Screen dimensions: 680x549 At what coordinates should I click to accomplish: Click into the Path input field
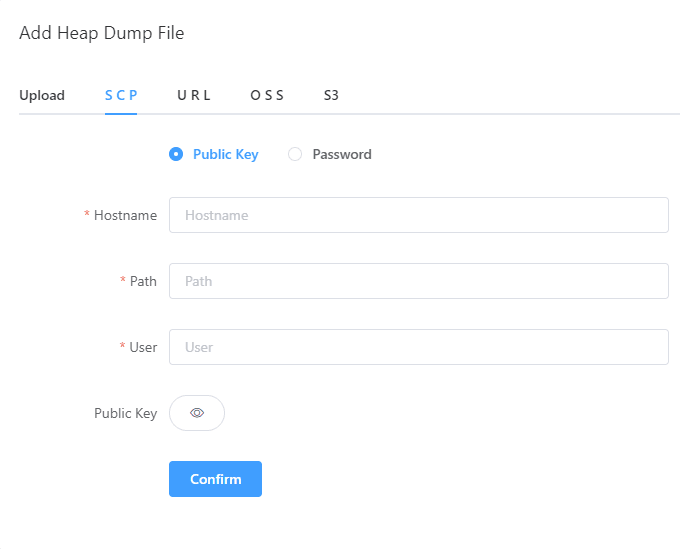tap(419, 281)
